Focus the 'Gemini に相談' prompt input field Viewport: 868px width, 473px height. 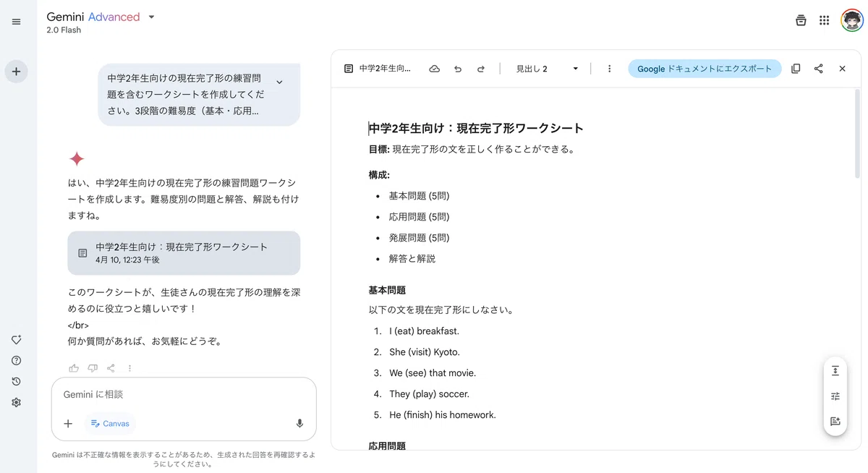(184, 395)
